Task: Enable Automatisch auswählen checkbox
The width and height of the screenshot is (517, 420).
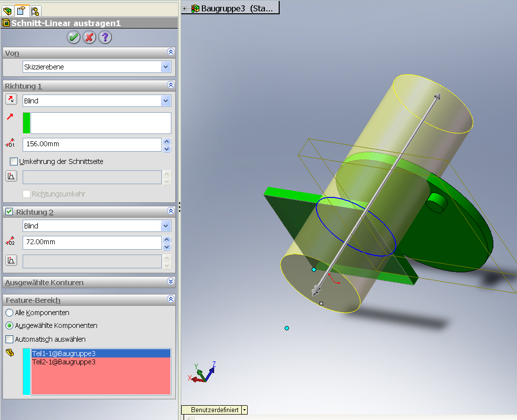Action: [9, 339]
